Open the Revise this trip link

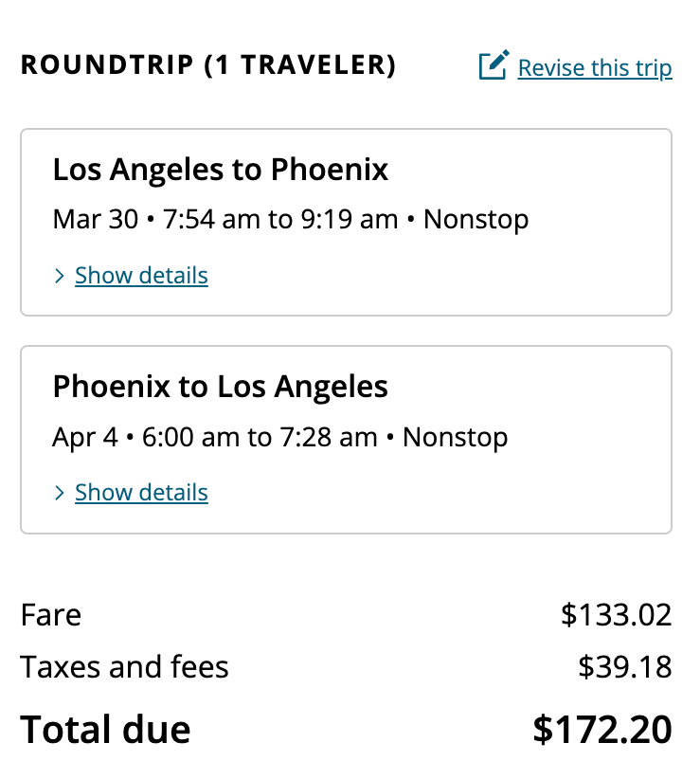pyautogui.click(x=595, y=68)
